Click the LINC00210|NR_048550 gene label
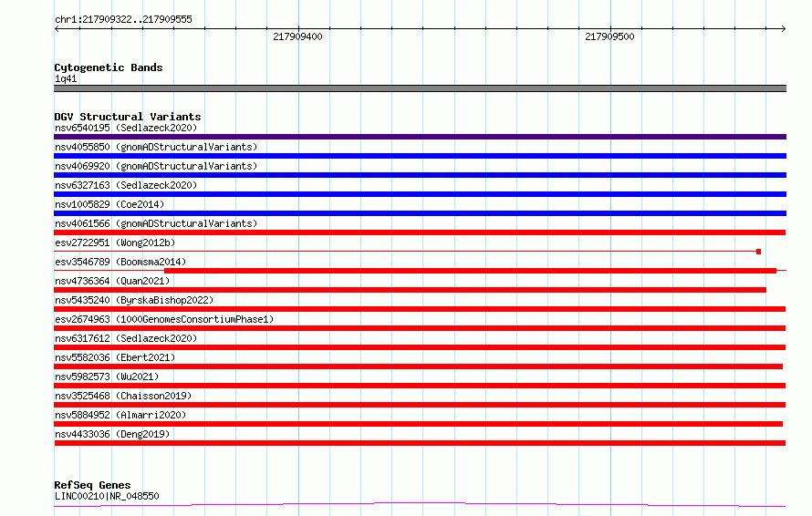812x516 pixels. pyautogui.click(x=107, y=496)
